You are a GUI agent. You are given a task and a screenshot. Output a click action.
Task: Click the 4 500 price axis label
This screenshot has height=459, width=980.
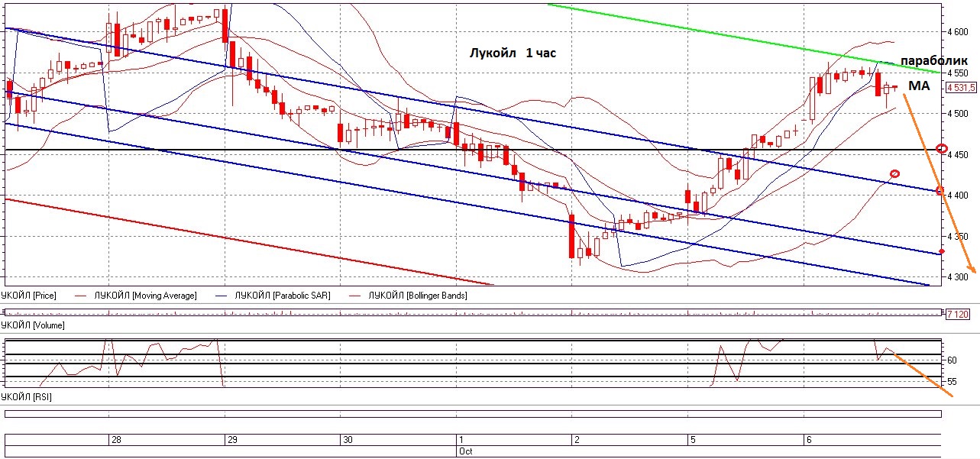click(958, 114)
